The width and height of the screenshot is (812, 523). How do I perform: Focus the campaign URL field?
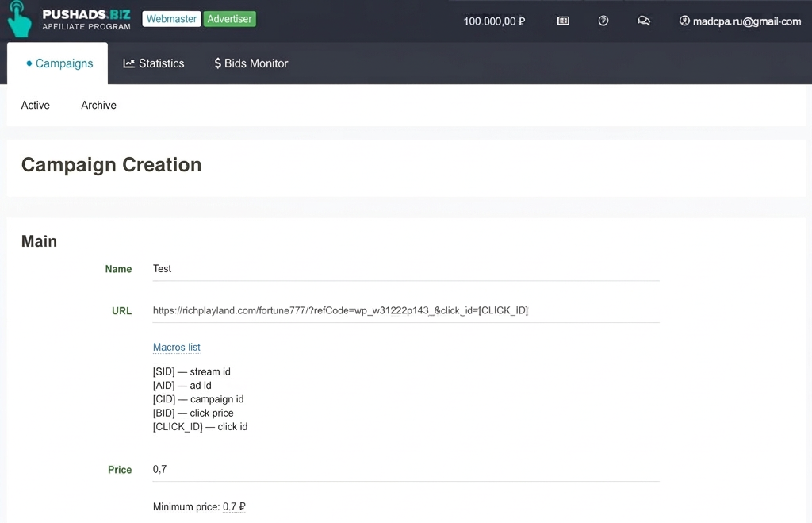406,310
